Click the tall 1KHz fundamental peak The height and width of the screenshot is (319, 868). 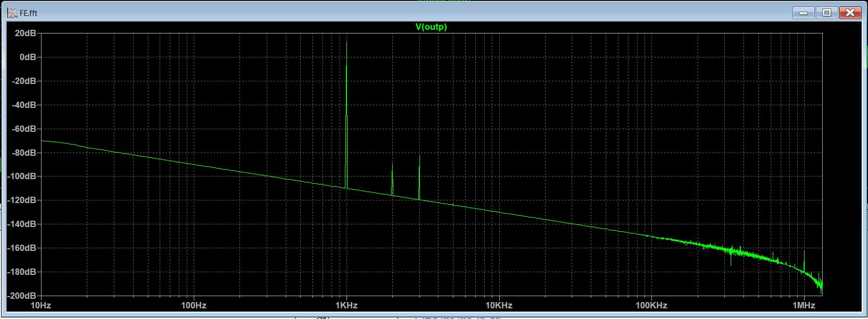click(x=347, y=114)
